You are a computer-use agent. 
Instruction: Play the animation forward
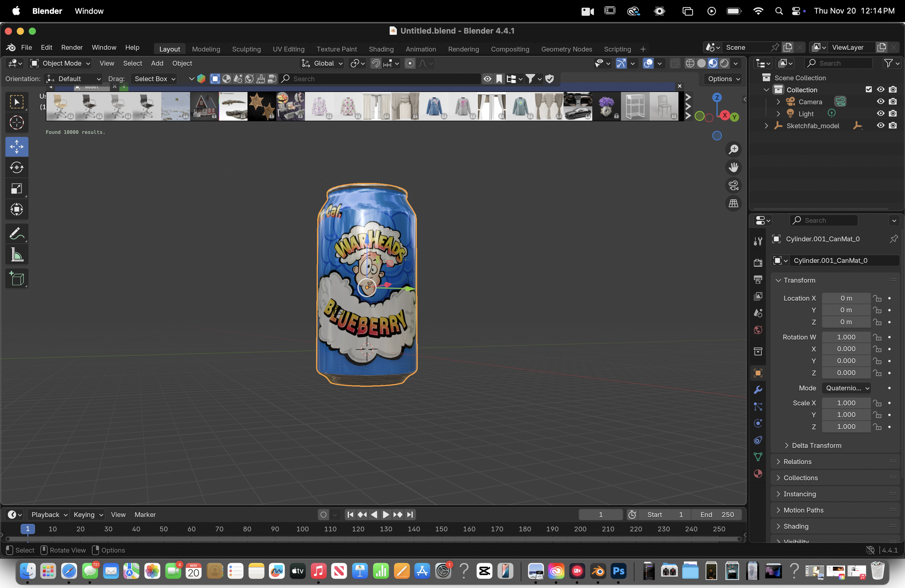click(386, 514)
